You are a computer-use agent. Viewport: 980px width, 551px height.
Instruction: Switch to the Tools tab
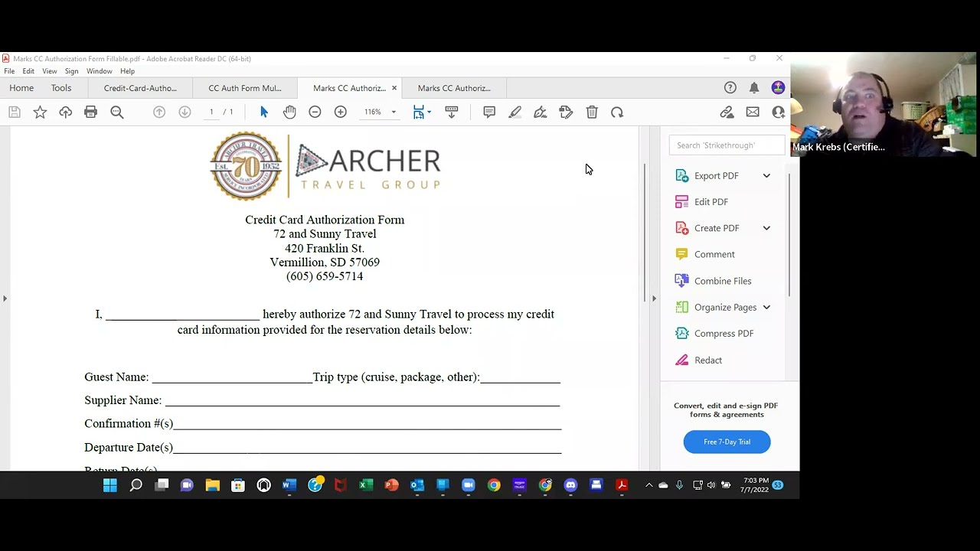click(x=61, y=88)
